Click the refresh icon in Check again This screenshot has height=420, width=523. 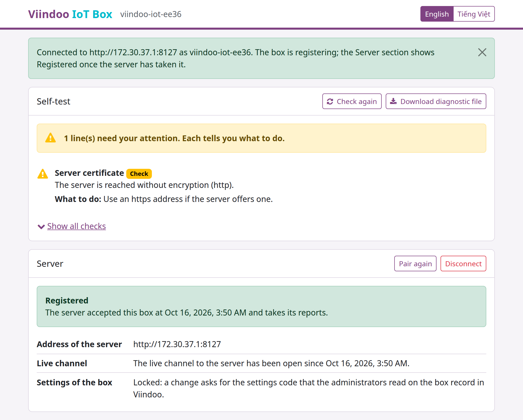[330, 101]
